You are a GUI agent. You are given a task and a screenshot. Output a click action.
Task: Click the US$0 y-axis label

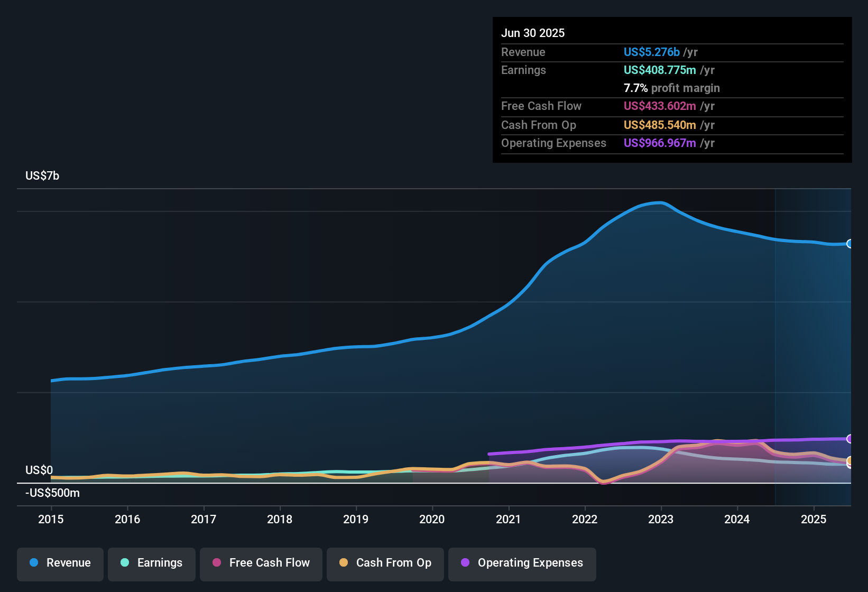click(39, 470)
